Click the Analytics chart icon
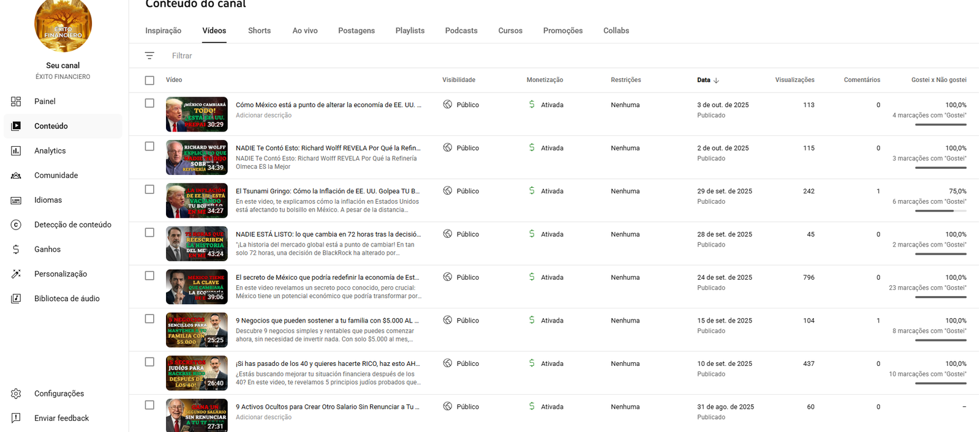 point(16,151)
